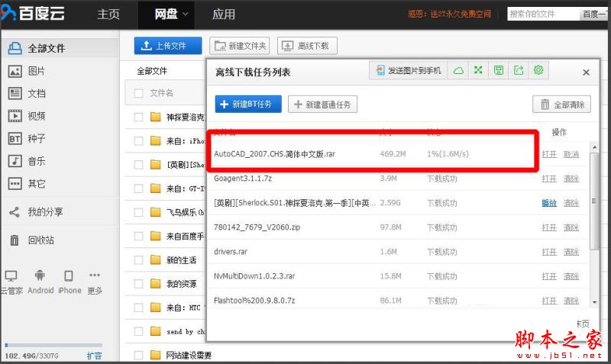Check the 来自: GT-I folder checkbox
Screen dimensions: 611x364
(x=138, y=188)
